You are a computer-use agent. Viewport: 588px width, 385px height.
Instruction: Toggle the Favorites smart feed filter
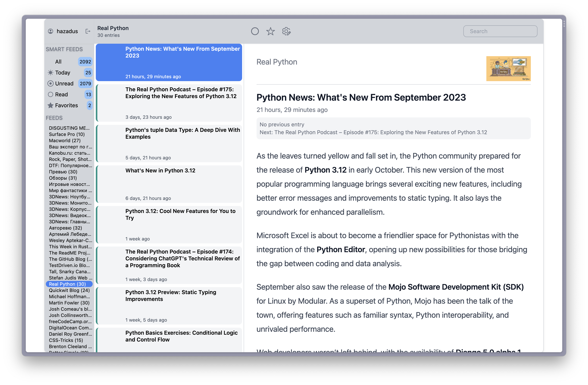pyautogui.click(x=67, y=105)
